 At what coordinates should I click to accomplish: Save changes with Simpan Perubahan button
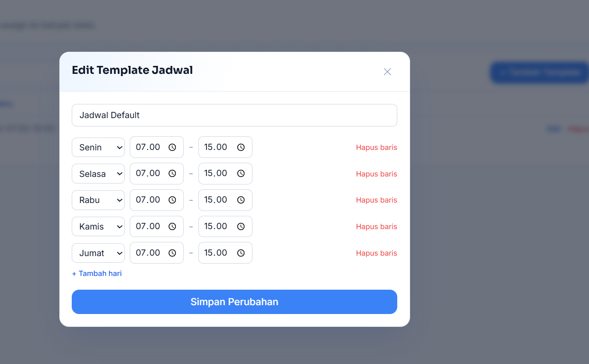pos(234,302)
